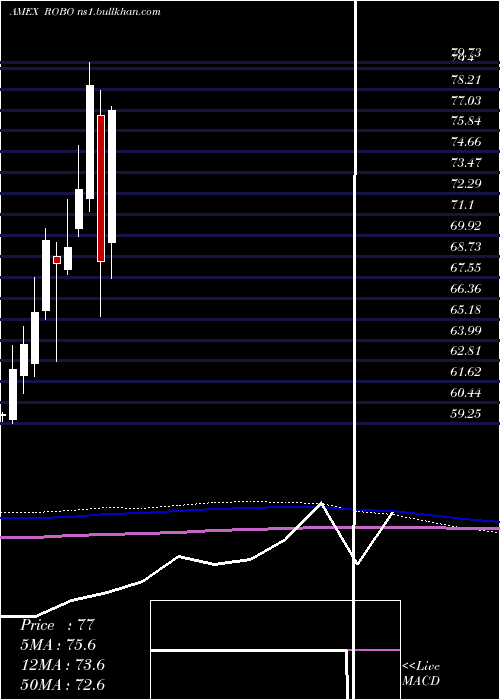500x700 pixels.
Task: Click the <<Live MACD label
Action: point(421,674)
